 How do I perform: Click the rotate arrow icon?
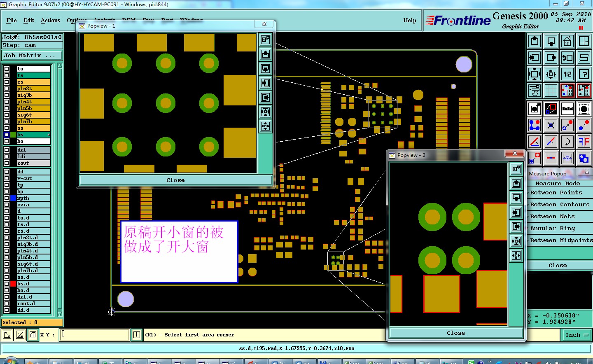pyautogui.click(x=567, y=142)
